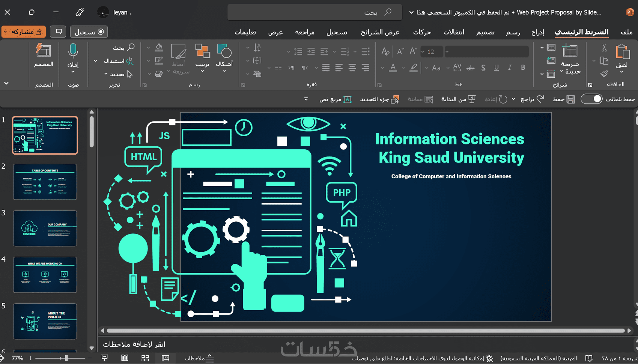Apply strikethrough with the ab icon

(x=470, y=68)
